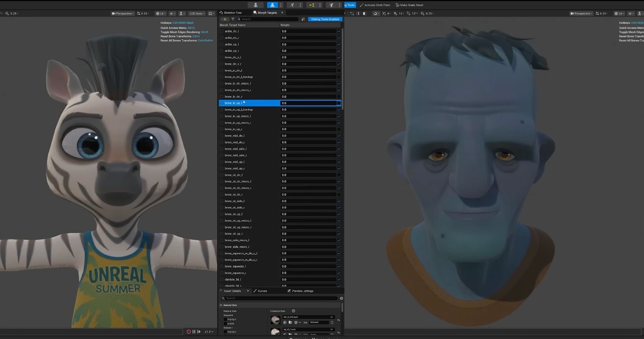
Task: Add a new morph target
Action: [225, 19]
